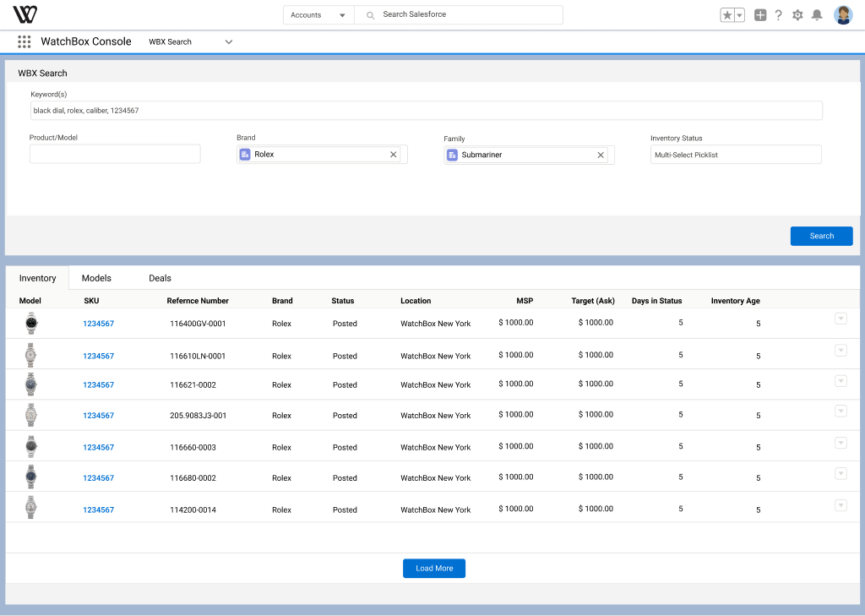This screenshot has width=865, height=616.
Task: Click watch thumbnail in 114200-0014 row
Action: coord(31,507)
